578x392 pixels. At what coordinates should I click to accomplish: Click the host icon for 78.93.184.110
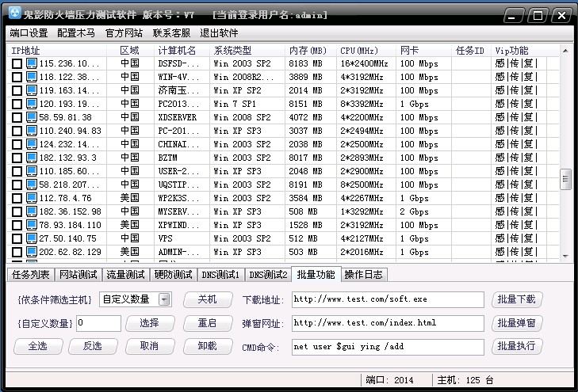point(32,225)
